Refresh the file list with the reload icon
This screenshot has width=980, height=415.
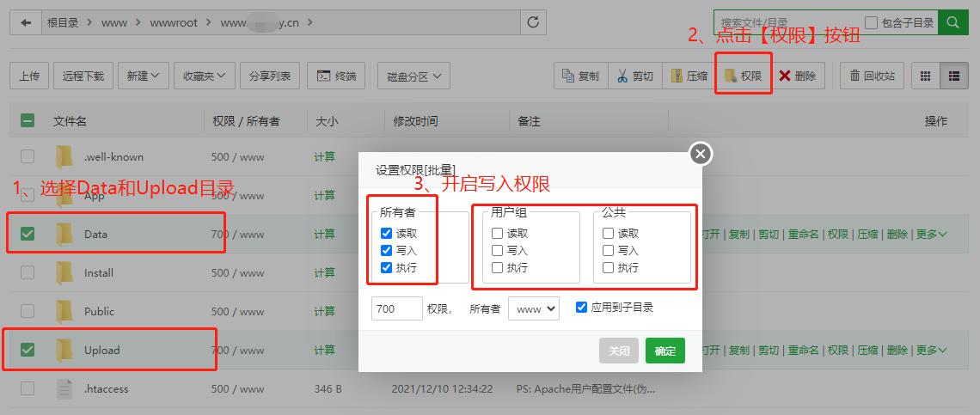click(534, 23)
